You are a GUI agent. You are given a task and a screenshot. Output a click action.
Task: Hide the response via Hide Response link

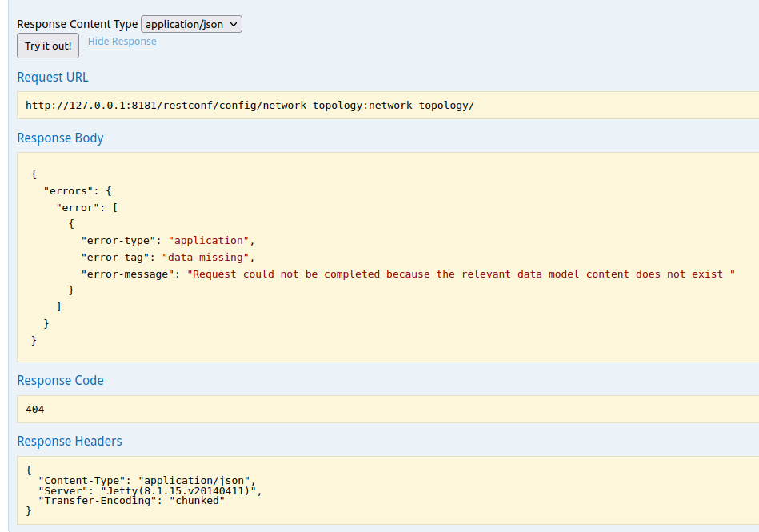[x=122, y=42]
